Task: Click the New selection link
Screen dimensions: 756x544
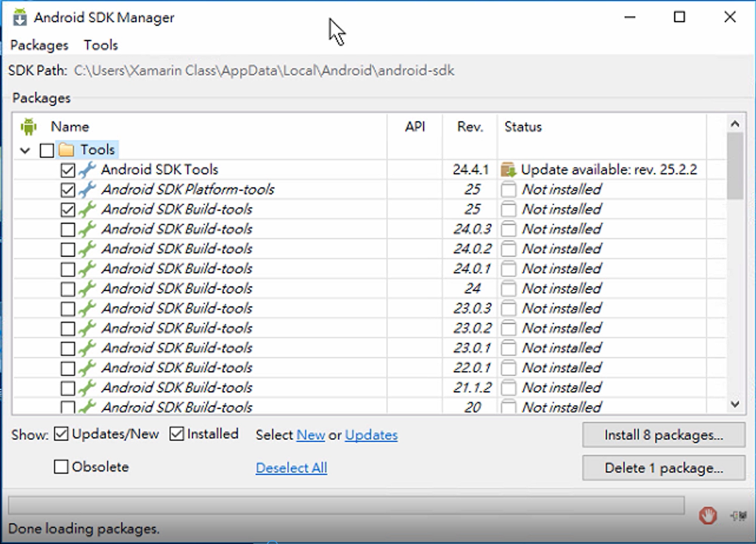Action: click(311, 435)
